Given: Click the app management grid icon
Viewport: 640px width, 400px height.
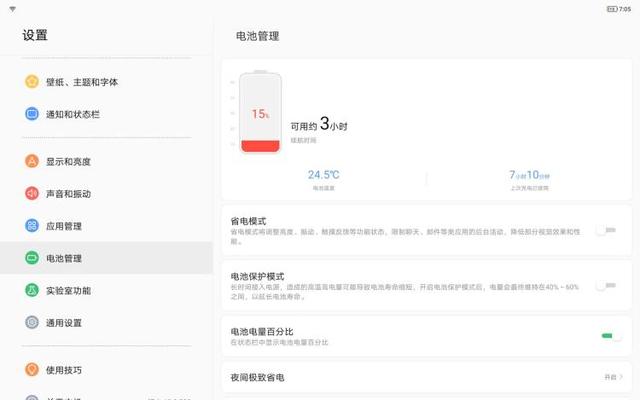Looking at the screenshot, I should coord(32,225).
